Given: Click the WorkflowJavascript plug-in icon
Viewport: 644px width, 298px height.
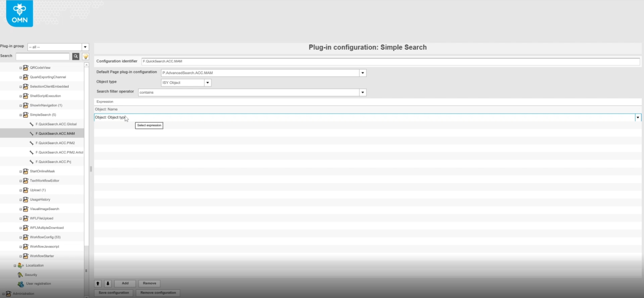Looking at the screenshot, I should coord(25,246).
